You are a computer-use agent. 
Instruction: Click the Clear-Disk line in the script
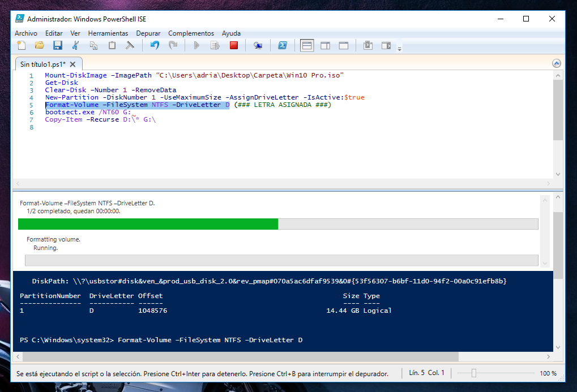(x=110, y=90)
